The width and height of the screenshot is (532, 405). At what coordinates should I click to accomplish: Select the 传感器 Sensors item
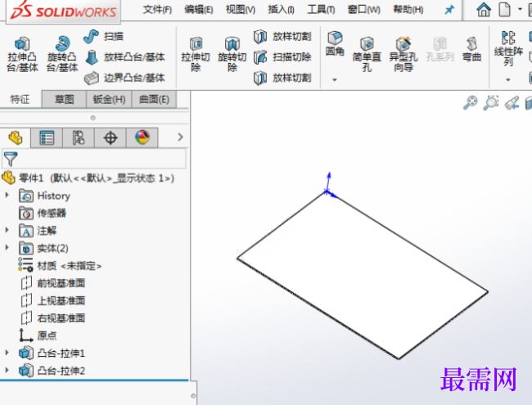click(x=43, y=213)
